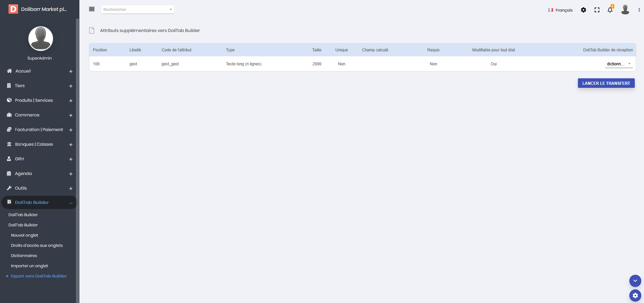
Task: Click the Lancer le transfert button
Action: 606,83
